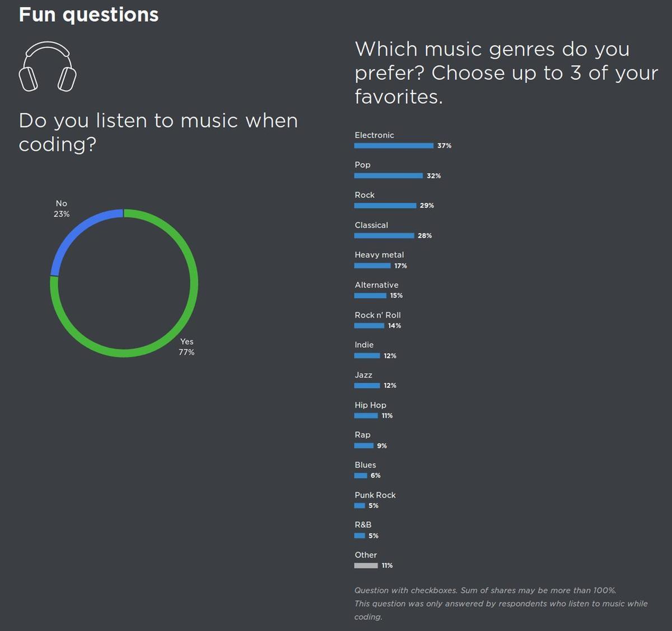Click the Punk Rock label

(x=375, y=495)
